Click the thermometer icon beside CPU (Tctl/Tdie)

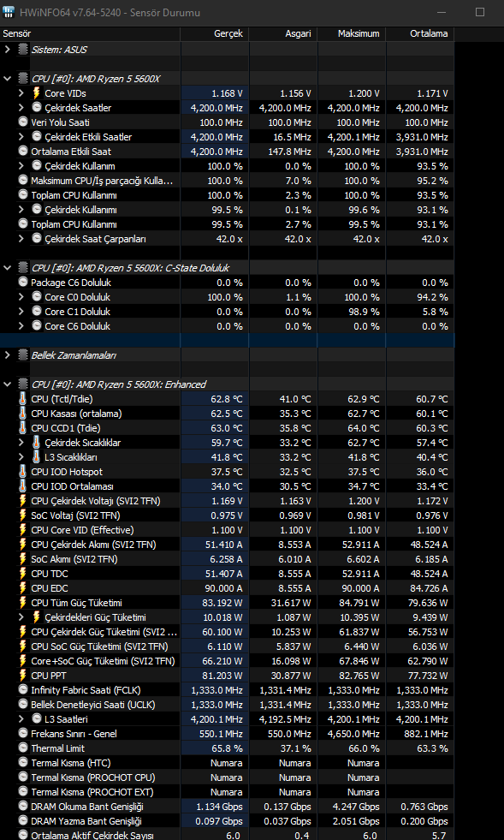[22, 398]
